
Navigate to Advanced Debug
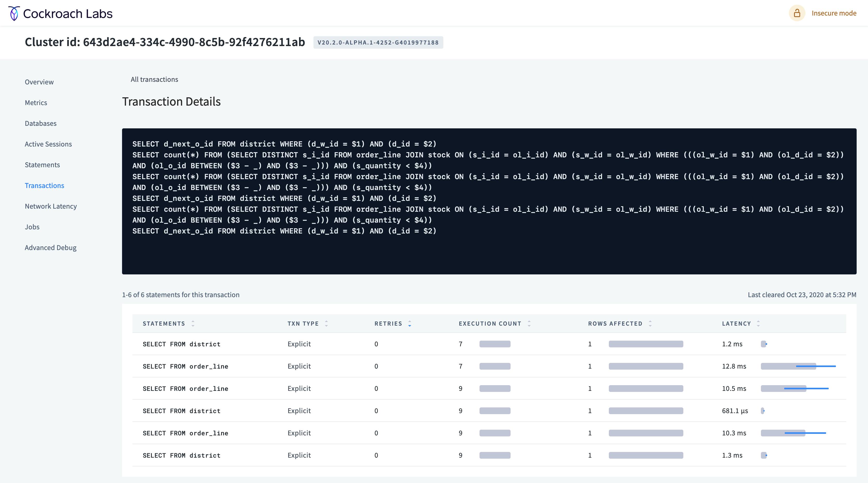(x=50, y=247)
